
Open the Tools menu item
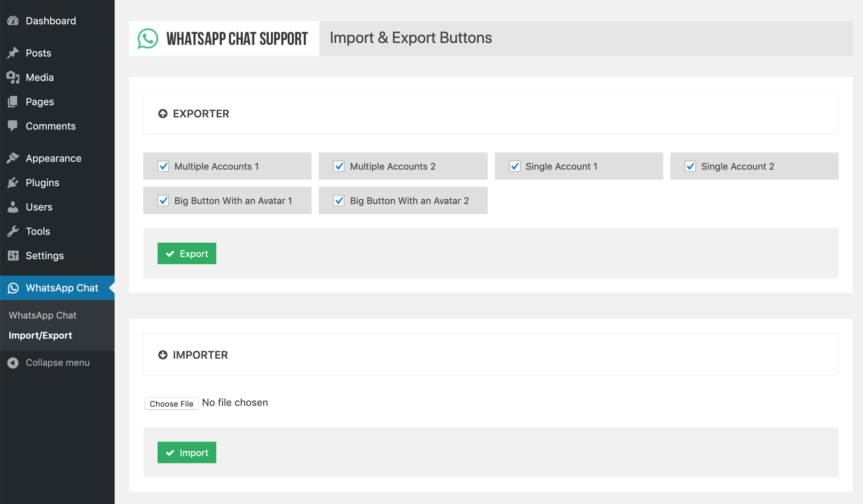57,231
